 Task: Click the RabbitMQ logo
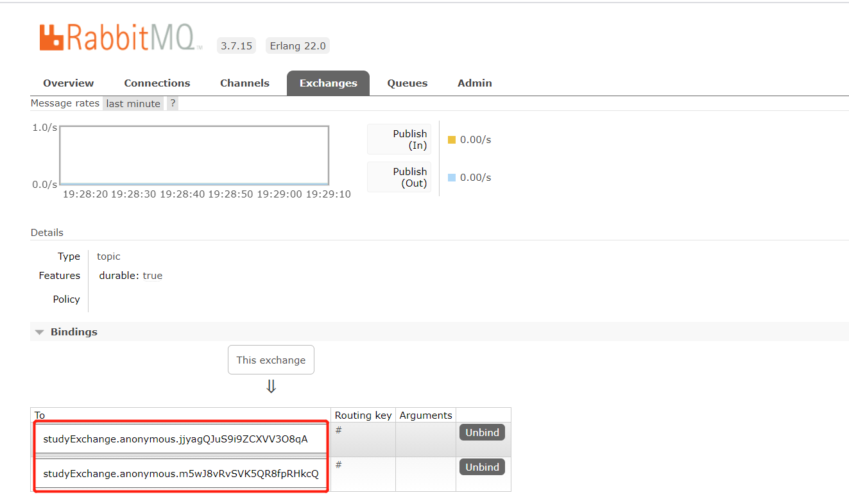(x=121, y=38)
